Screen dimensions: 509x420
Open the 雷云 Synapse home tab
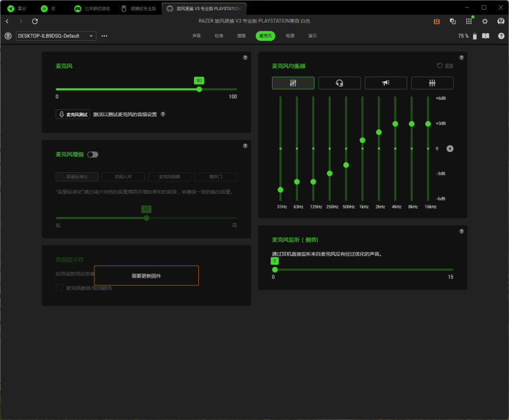click(x=16, y=8)
